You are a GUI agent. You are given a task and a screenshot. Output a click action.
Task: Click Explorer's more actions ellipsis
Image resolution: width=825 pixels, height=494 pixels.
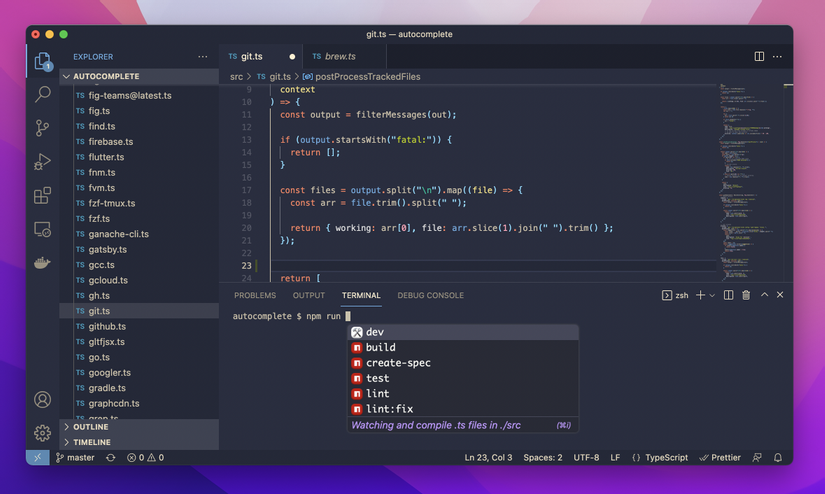(203, 56)
